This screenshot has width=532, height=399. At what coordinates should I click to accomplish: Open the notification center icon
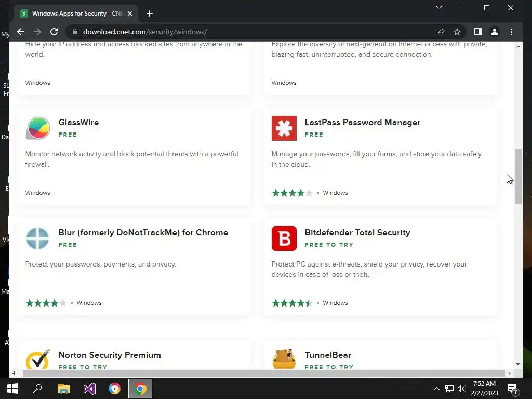coord(513,389)
